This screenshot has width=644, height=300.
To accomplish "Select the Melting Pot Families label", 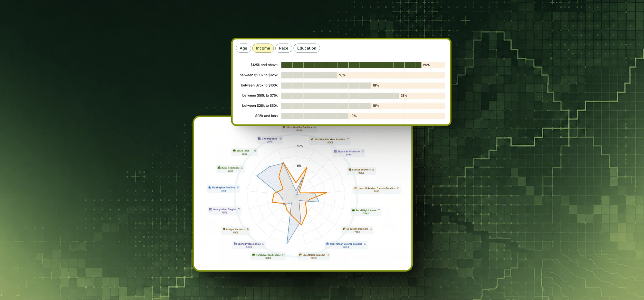I will click(x=223, y=187).
